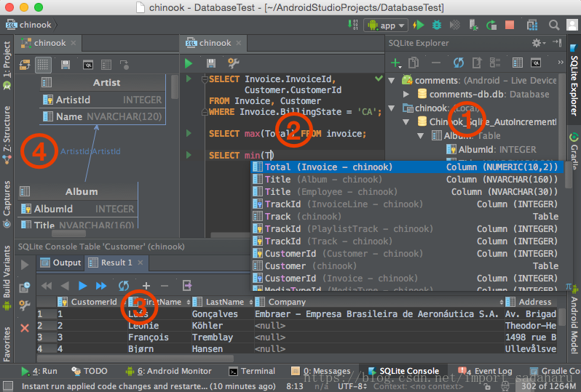Viewport: 581px width, 392px height.
Task: Open the 0: Messages tool window
Action: tap(321, 371)
